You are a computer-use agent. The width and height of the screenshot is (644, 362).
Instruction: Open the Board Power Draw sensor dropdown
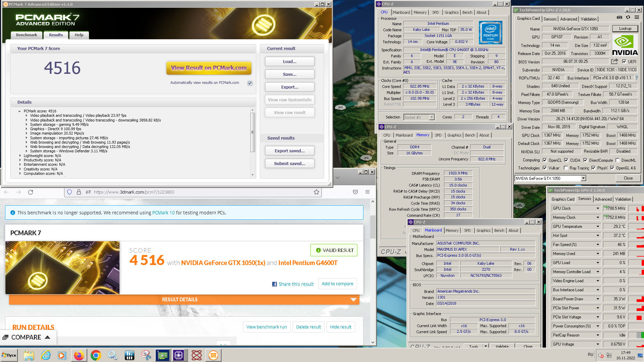(598, 299)
